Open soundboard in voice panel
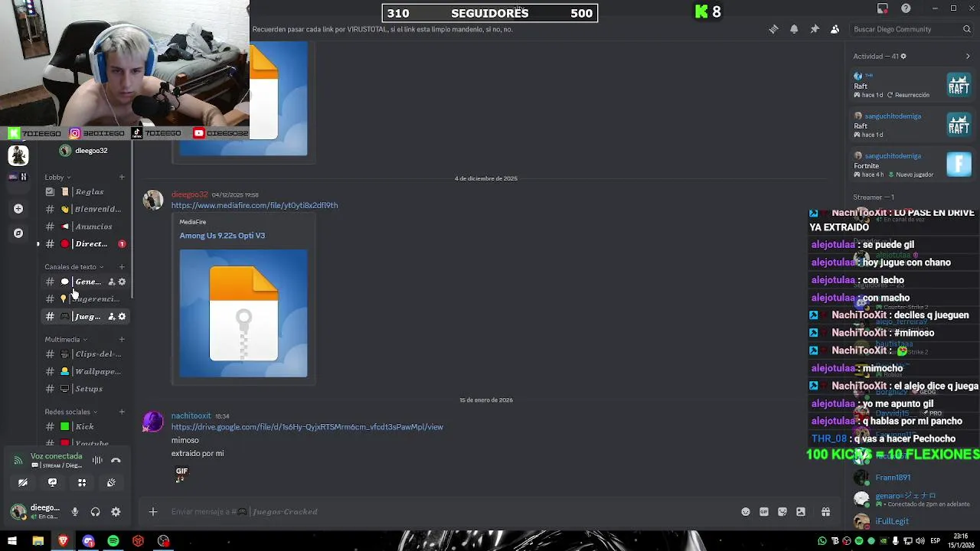980x551 pixels. [111, 482]
